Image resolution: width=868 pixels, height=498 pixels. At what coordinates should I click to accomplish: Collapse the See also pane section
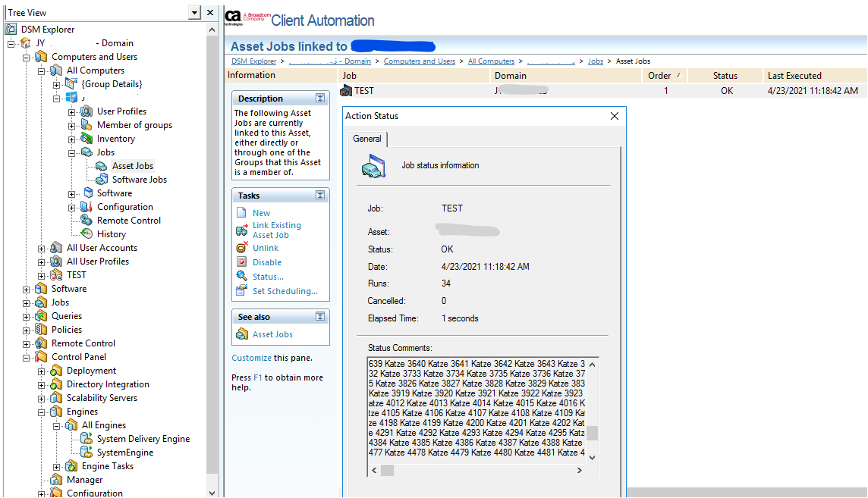[320, 316]
